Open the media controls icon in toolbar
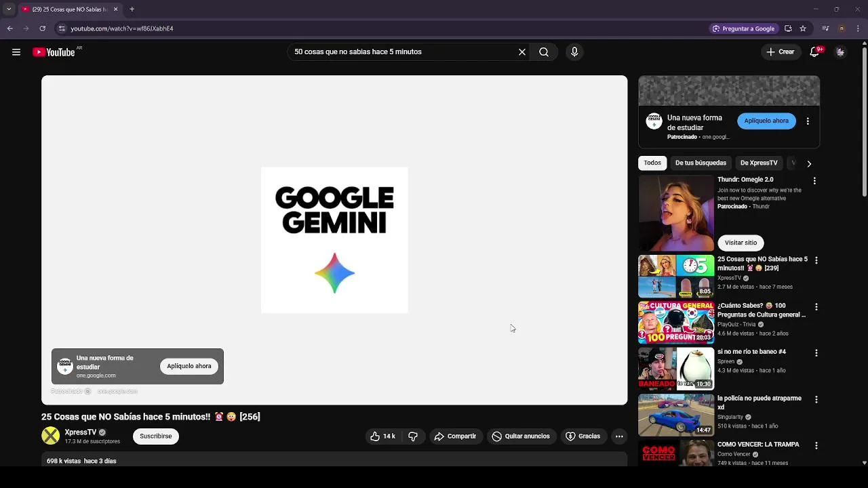This screenshot has width=868, height=488. coord(825,28)
